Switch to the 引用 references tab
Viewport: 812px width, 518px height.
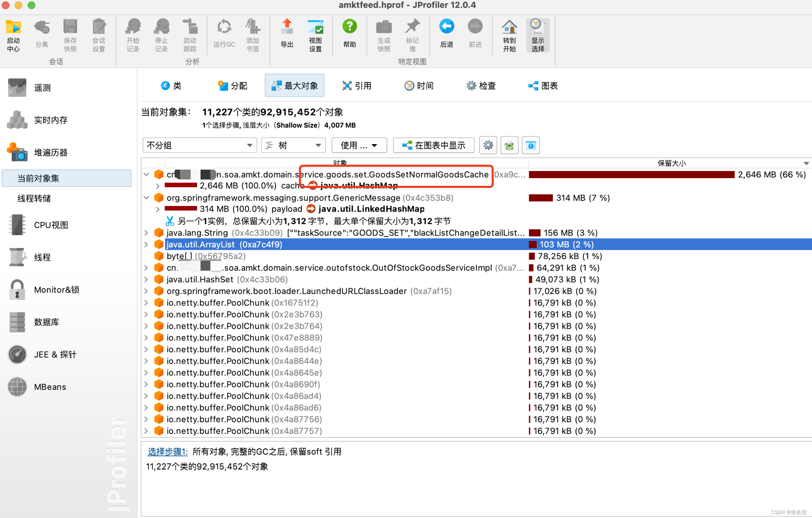point(357,86)
